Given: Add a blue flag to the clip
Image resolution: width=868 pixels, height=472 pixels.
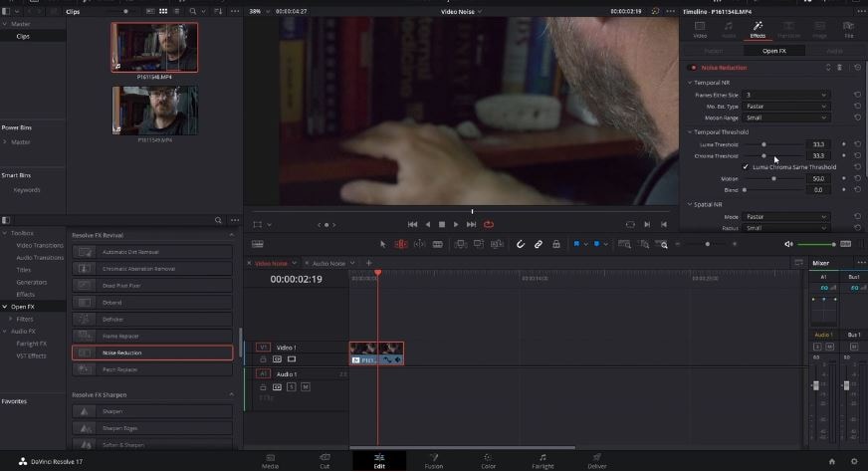Looking at the screenshot, I should click(x=576, y=244).
